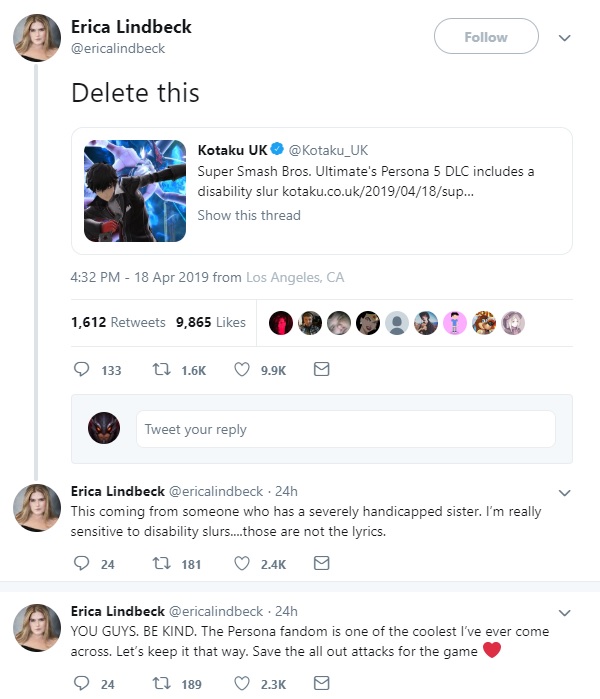Open dropdown chevron next to Follow button
This screenshot has height=699, width=600.
[564, 38]
